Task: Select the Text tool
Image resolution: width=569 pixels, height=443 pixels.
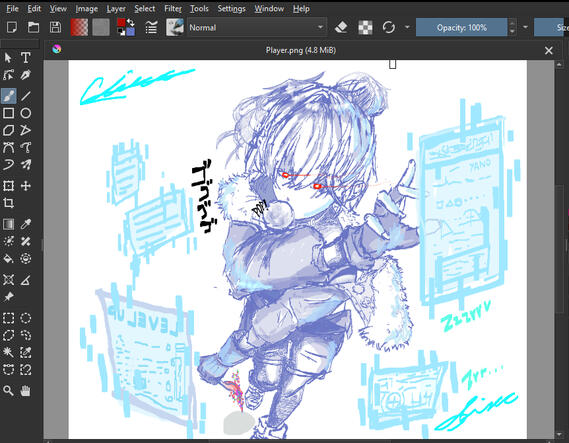Action: pos(25,58)
